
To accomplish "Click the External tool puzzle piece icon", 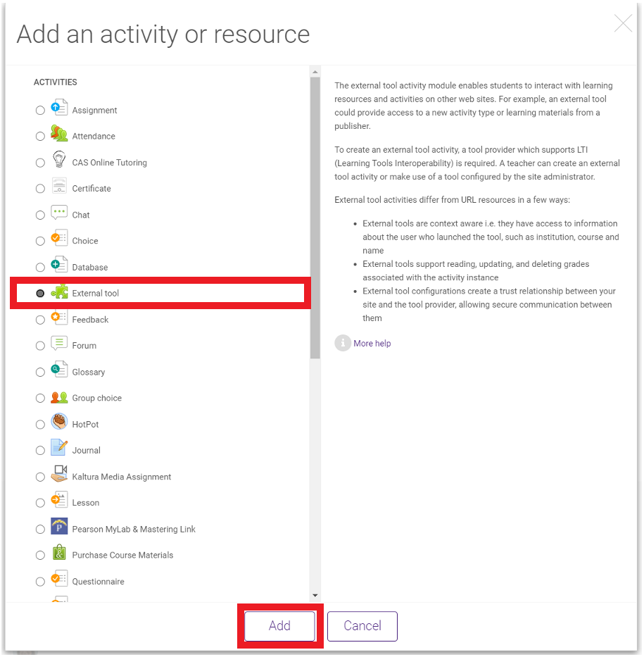I will [x=59, y=292].
